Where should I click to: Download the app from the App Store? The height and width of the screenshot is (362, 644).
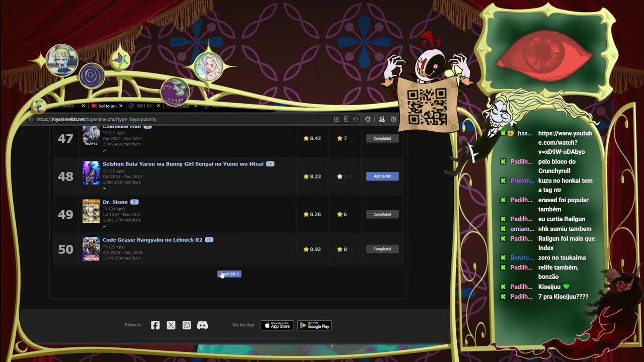tap(277, 325)
